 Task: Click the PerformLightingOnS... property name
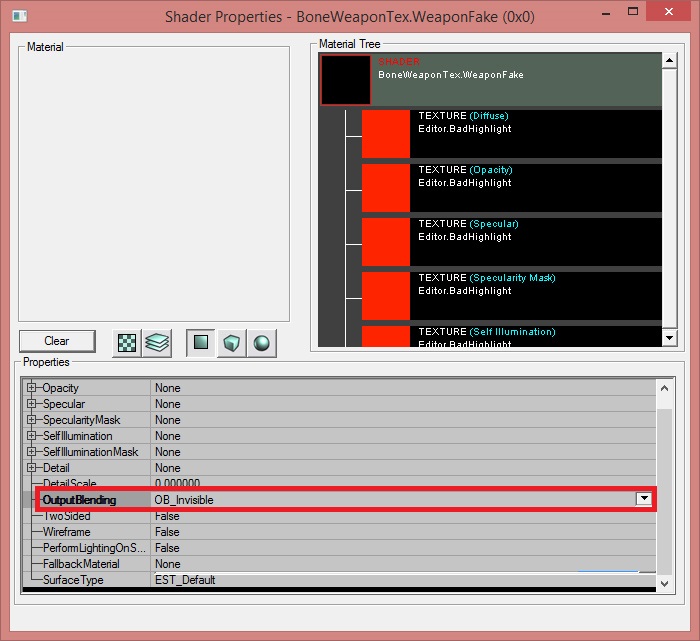[x=94, y=548]
